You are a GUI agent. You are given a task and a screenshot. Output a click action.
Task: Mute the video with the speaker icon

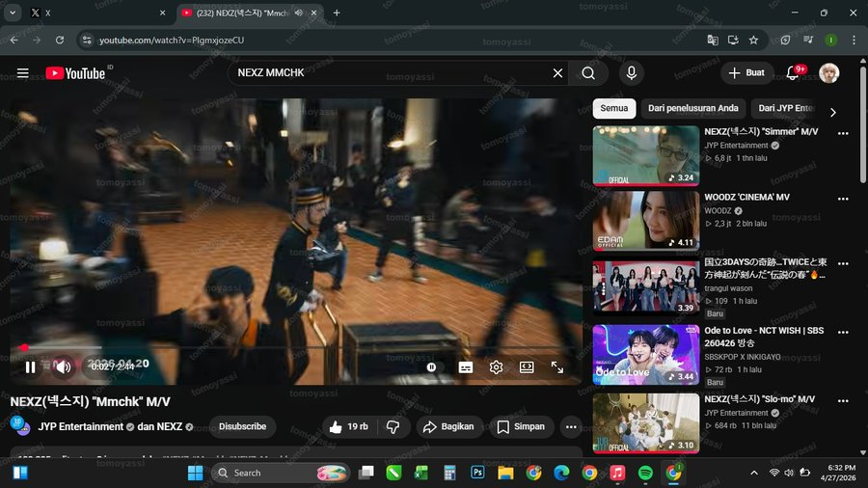click(63, 366)
